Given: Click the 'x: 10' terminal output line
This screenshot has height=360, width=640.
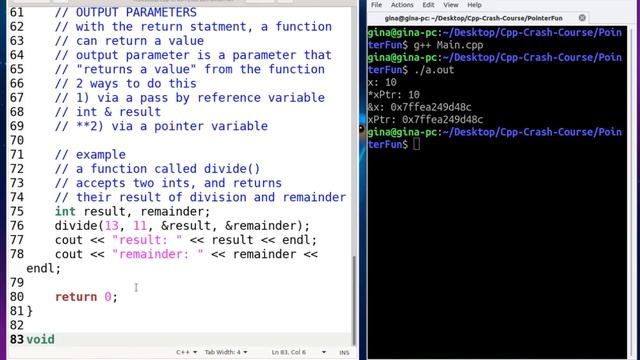Looking at the screenshot, I should (x=382, y=82).
